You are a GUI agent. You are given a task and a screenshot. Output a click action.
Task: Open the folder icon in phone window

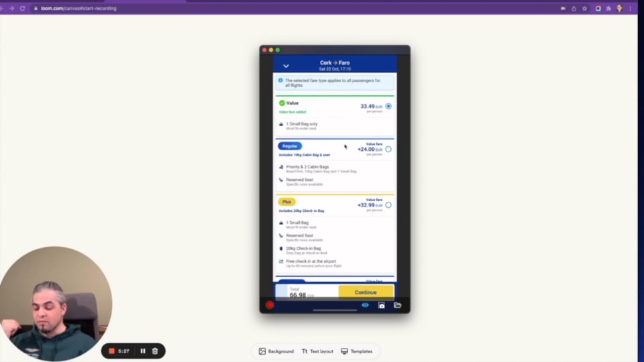pos(398,305)
